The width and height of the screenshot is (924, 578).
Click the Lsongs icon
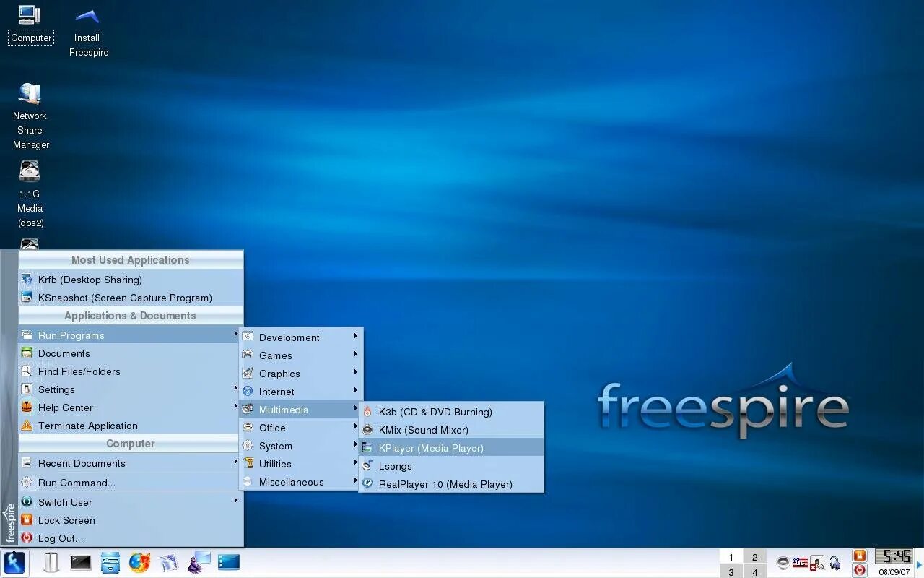pos(367,466)
